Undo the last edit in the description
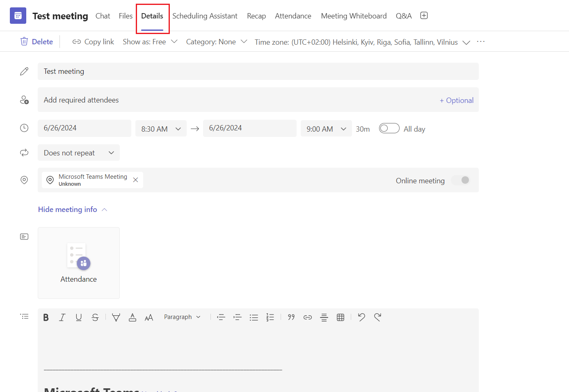The height and width of the screenshot is (392, 569). coord(361,317)
